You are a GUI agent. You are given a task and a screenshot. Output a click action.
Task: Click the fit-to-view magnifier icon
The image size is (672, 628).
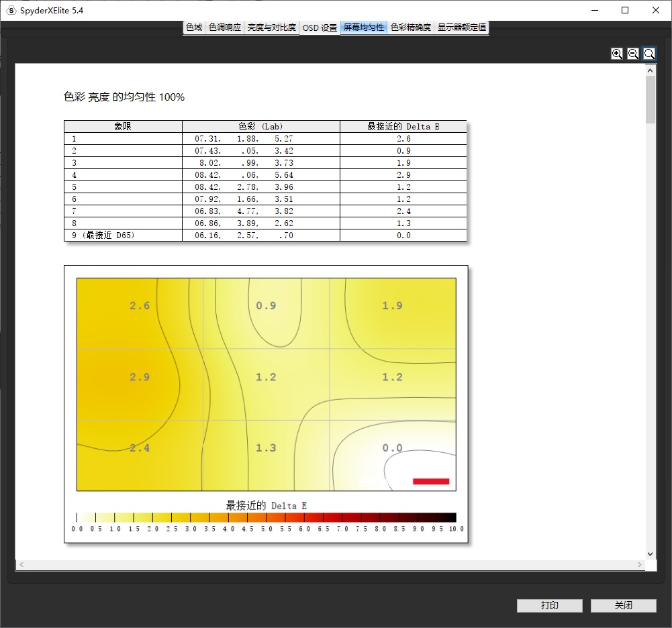point(649,54)
